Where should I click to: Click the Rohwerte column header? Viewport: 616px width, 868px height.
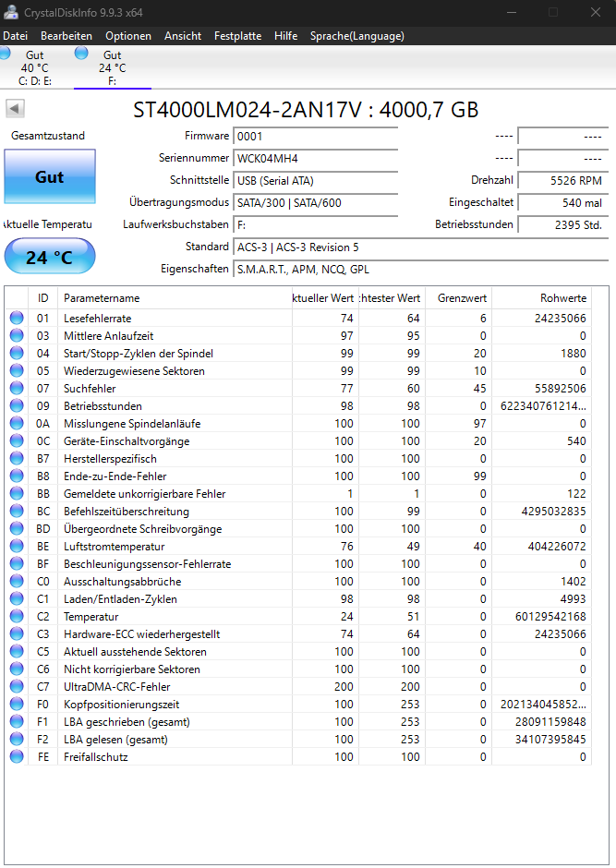542,298
